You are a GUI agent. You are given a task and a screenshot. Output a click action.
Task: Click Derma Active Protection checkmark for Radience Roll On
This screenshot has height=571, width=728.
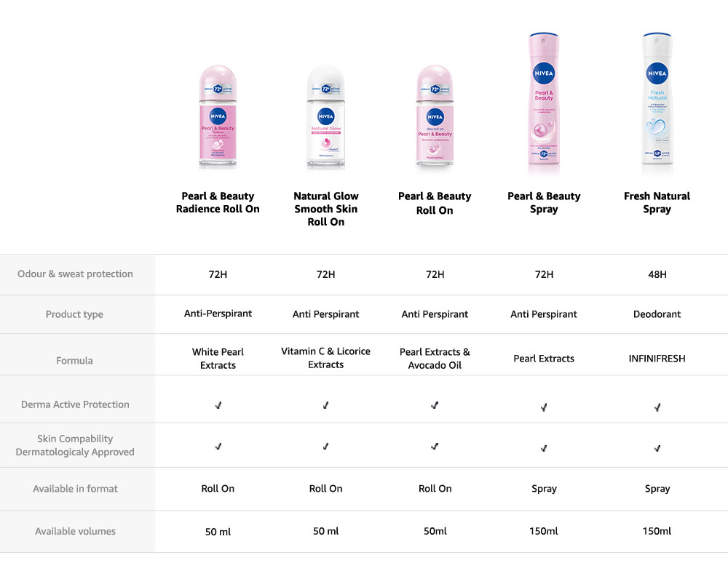coord(218,405)
